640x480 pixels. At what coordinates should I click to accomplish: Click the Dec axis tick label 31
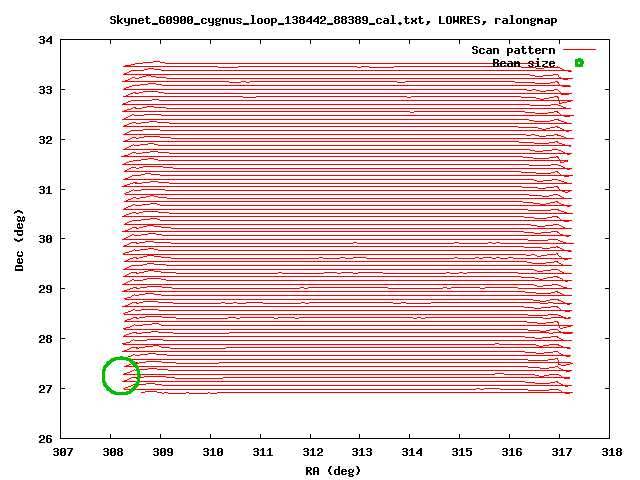coord(46,190)
